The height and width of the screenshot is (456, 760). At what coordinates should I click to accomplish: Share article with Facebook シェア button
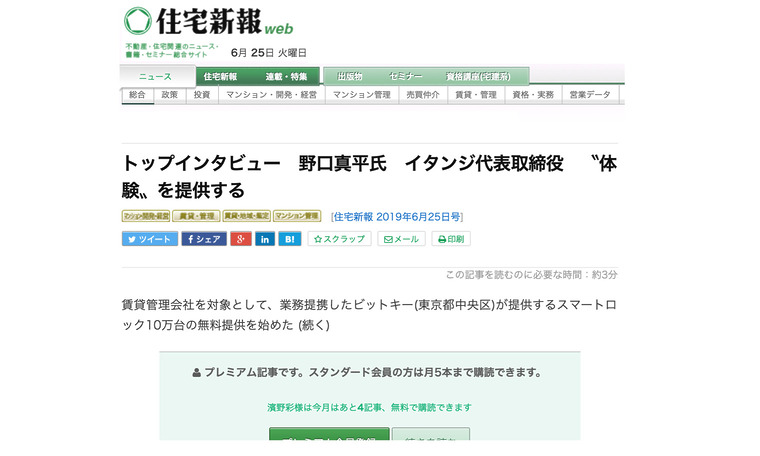pyautogui.click(x=204, y=239)
